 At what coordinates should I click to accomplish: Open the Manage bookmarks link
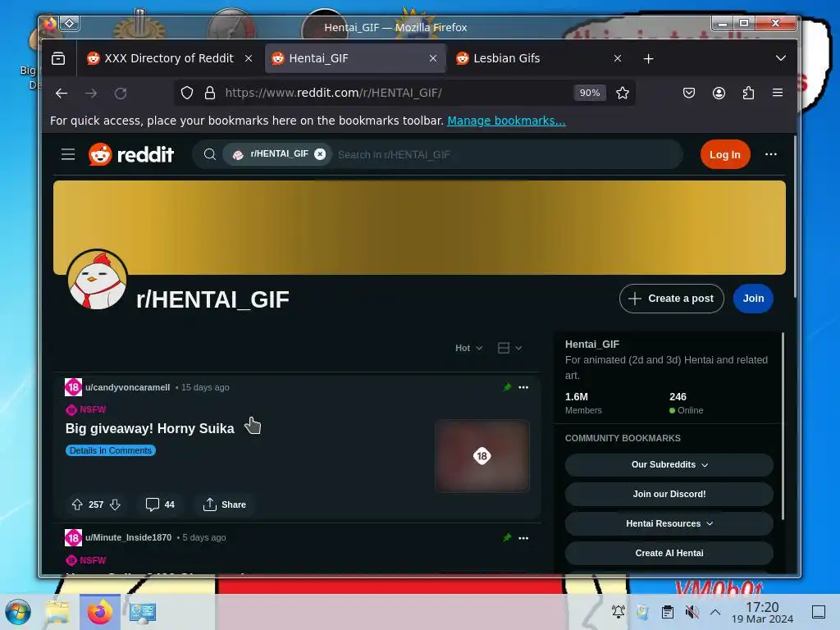click(x=506, y=121)
